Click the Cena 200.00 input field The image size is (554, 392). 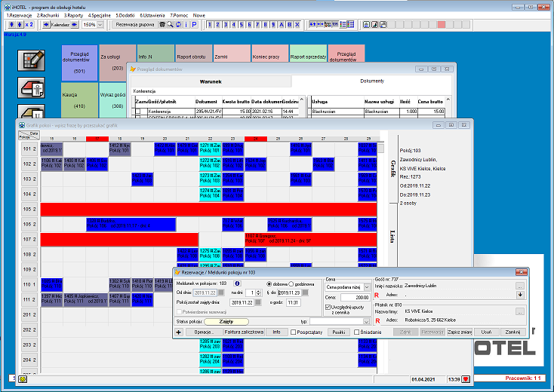pos(355,298)
